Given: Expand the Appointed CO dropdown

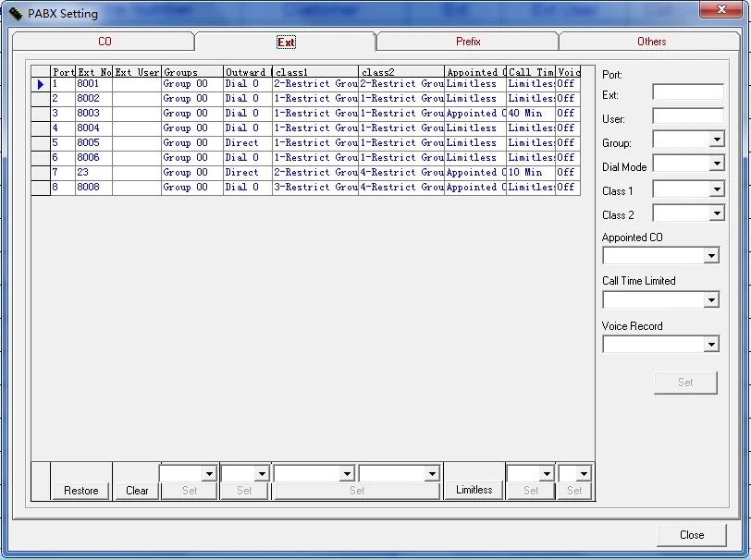Looking at the screenshot, I should pos(710,256).
